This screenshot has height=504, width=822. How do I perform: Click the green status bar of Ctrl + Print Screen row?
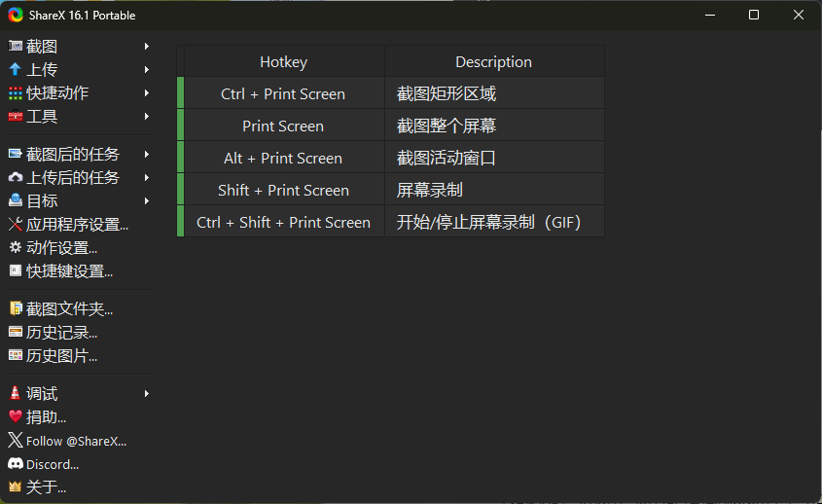[x=180, y=94]
